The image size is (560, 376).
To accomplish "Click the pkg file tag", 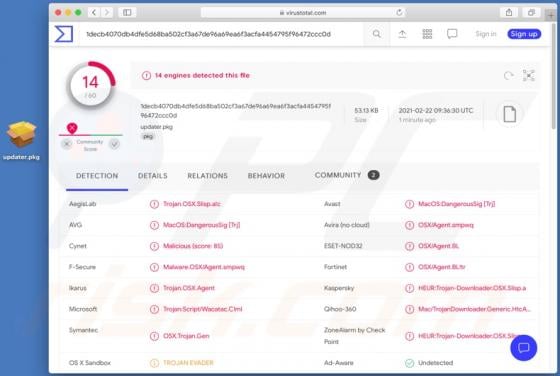I will (148, 136).
